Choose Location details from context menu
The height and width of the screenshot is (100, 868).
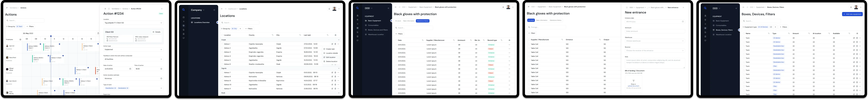click(331, 53)
